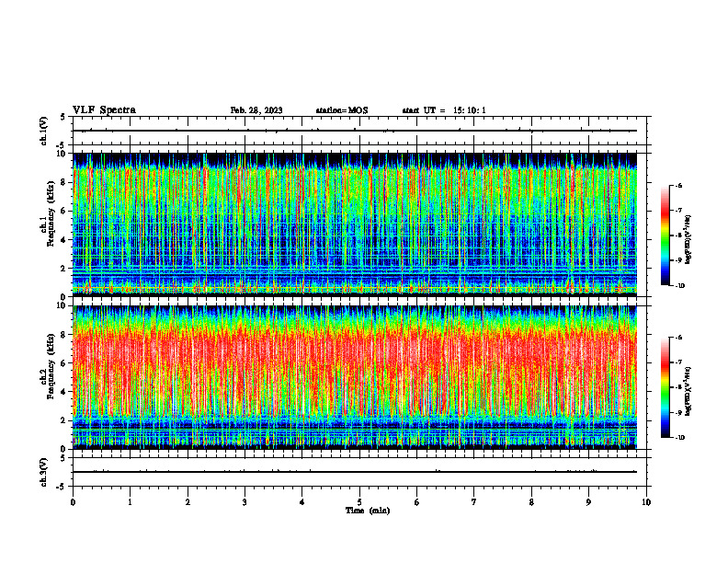Click time axis tick label '3'

point(245,501)
